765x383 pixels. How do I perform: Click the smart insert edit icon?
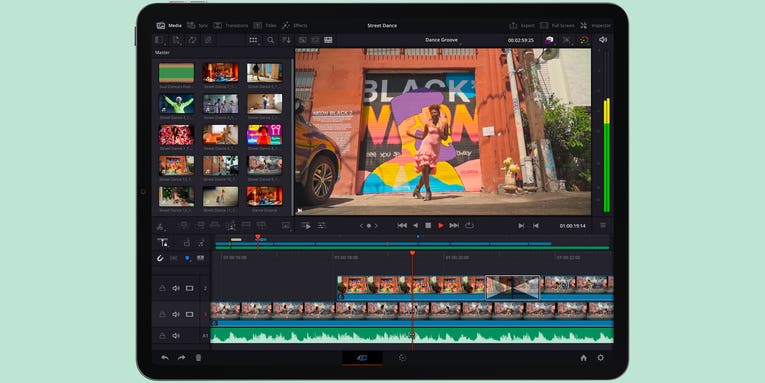tap(184, 225)
